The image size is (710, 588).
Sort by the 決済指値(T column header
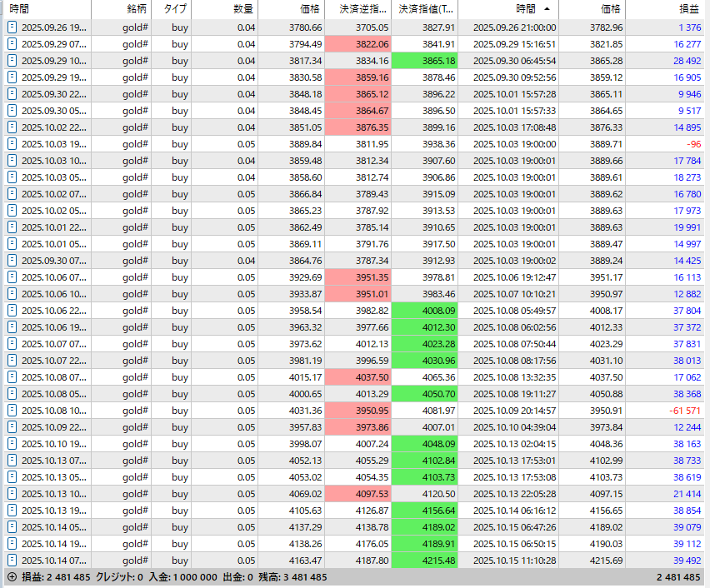click(x=425, y=9)
